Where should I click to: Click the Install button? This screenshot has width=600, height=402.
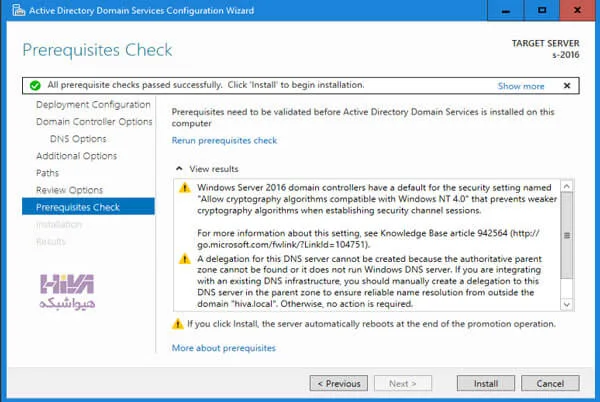click(x=486, y=383)
